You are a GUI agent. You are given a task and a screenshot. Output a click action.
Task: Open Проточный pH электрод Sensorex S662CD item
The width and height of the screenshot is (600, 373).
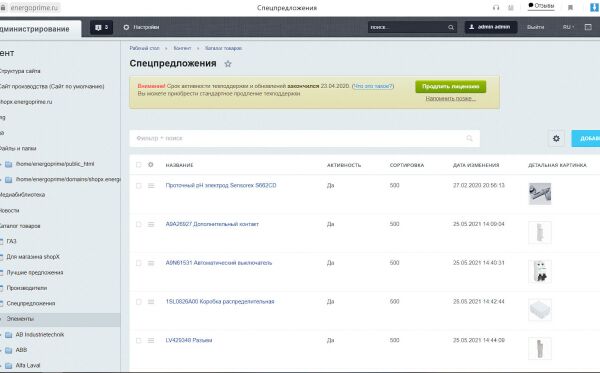coord(221,185)
